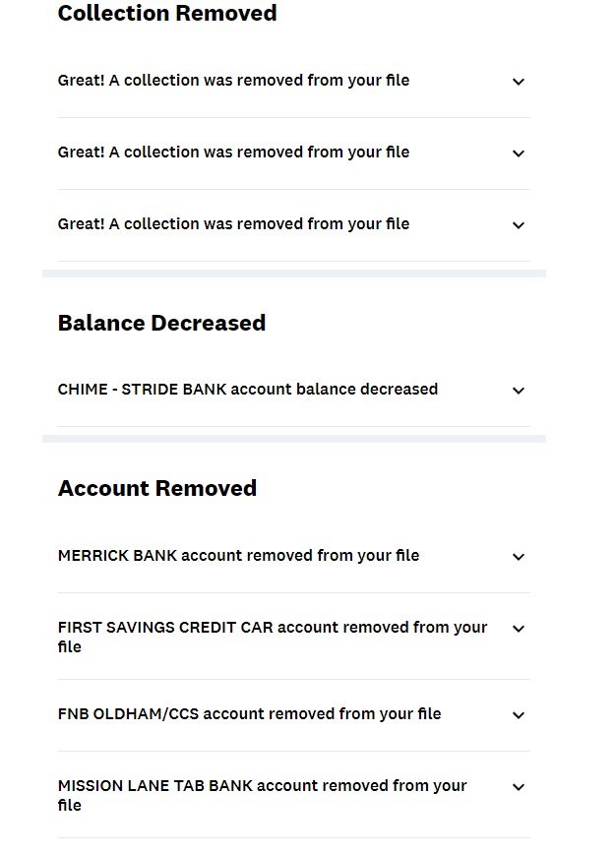Expand MISSION LANE TAB BANK chevron
Screen dimensions: 616x854
pyautogui.click(x=519, y=787)
